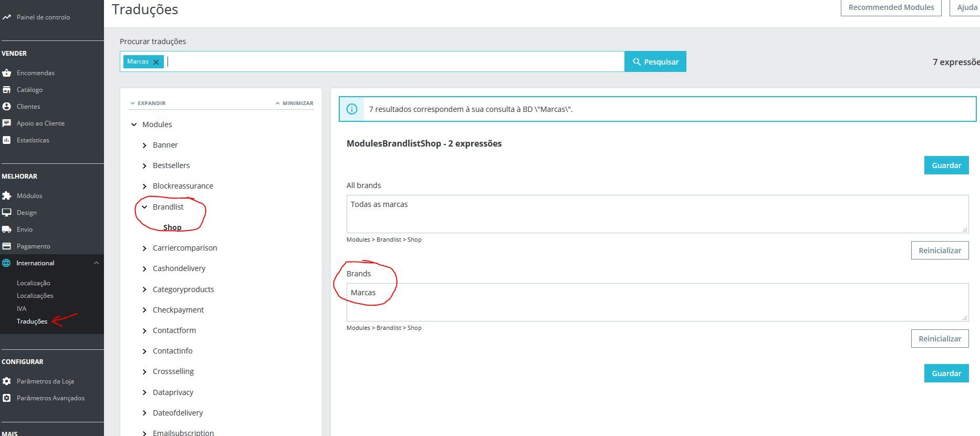
Task: Click the Brandlist tree label
Action: tap(168, 207)
